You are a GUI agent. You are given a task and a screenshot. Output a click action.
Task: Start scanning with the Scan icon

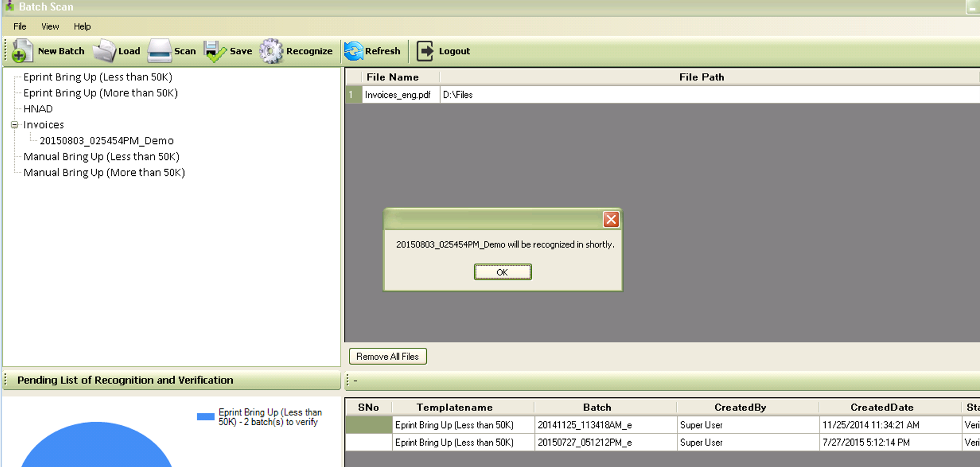[x=160, y=51]
